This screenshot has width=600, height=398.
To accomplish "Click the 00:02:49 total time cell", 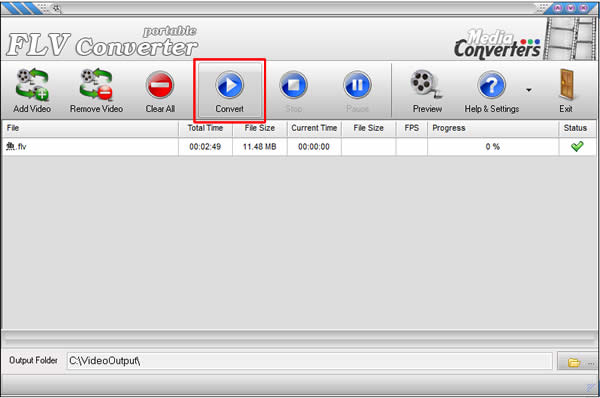I will pos(205,147).
